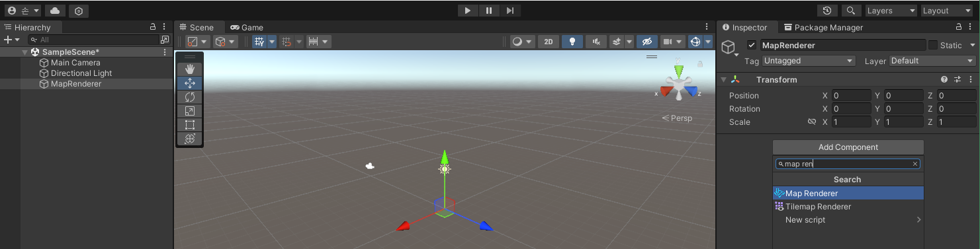
Task: Open SampleScene options kebab menu
Action: click(165, 52)
